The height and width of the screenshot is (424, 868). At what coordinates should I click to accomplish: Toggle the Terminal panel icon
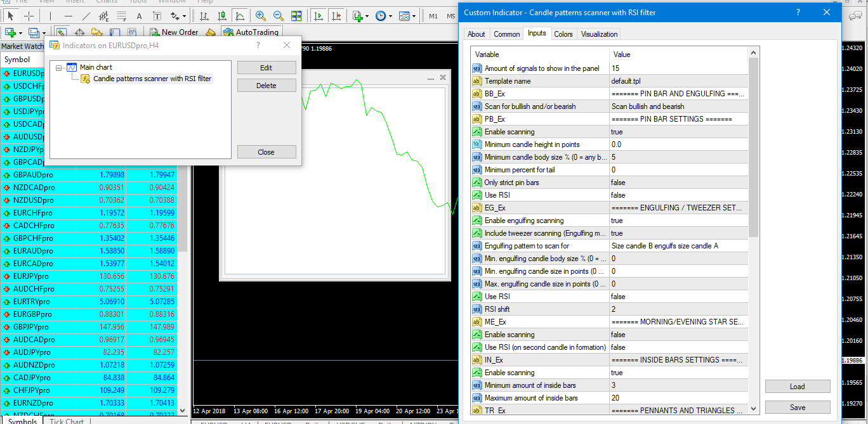click(x=114, y=32)
